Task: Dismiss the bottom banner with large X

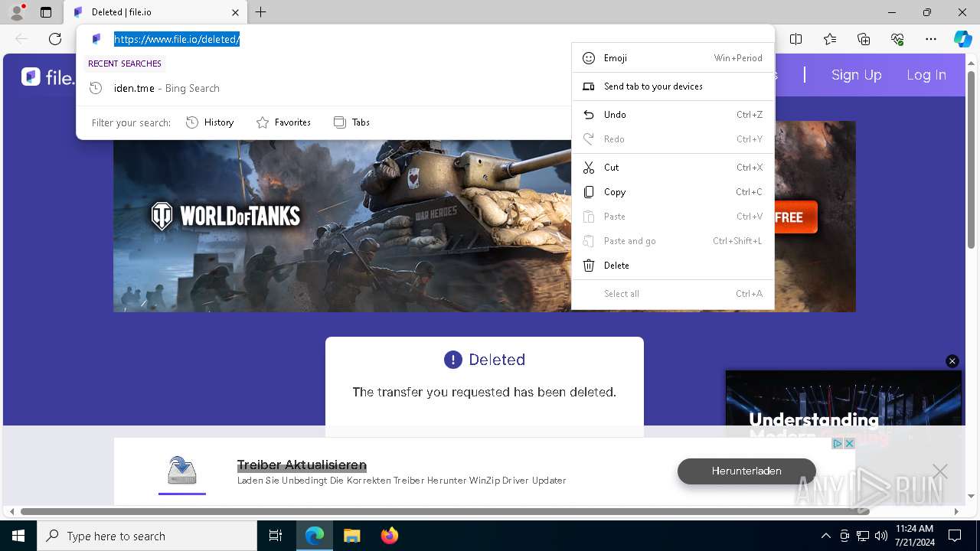Action: click(x=939, y=471)
